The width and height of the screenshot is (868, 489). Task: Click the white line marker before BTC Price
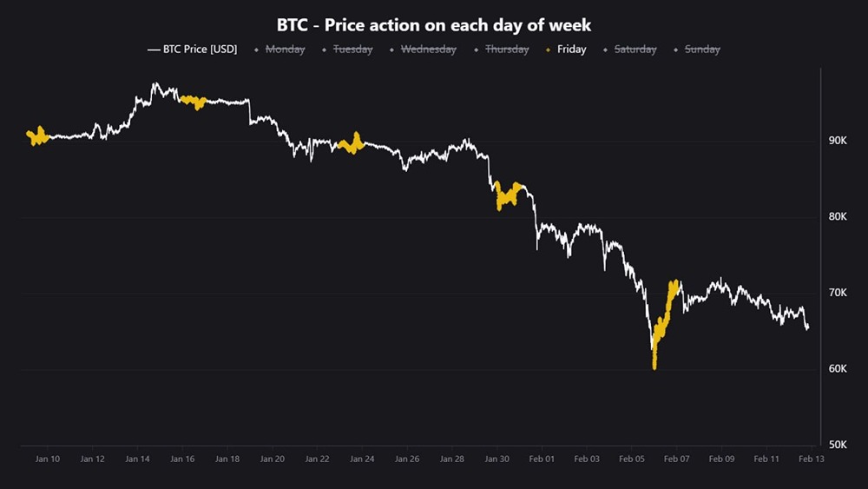[x=154, y=50]
